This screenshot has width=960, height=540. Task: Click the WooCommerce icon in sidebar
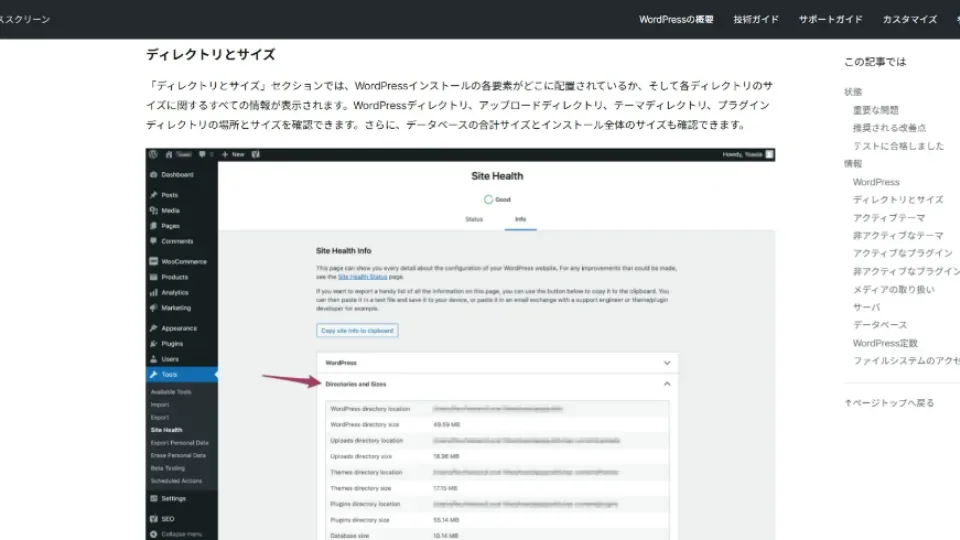tap(154, 261)
